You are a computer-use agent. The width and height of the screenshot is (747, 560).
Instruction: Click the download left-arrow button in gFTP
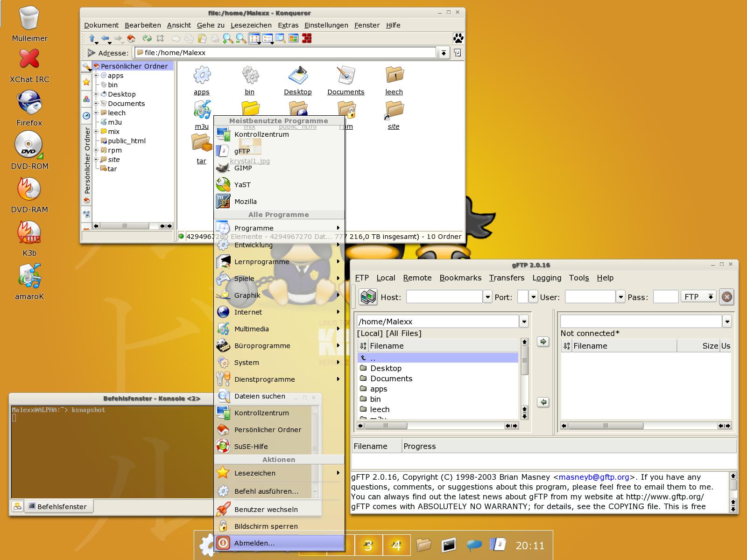[x=543, y=402]
